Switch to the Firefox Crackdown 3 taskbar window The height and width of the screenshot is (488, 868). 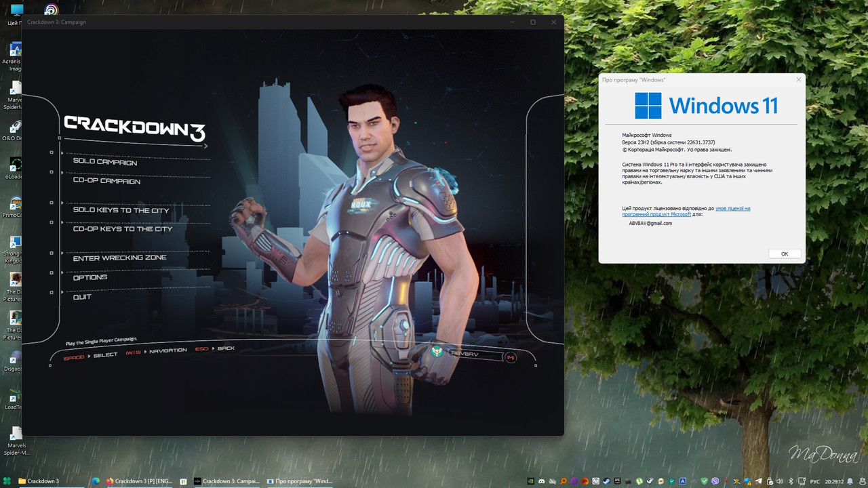139,481
